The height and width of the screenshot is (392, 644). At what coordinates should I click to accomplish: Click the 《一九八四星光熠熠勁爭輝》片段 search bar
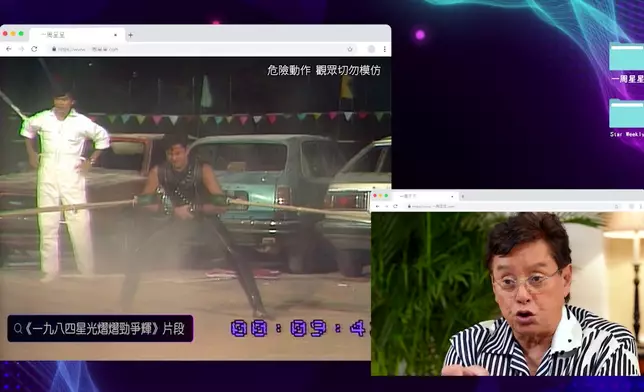(100, 328)
